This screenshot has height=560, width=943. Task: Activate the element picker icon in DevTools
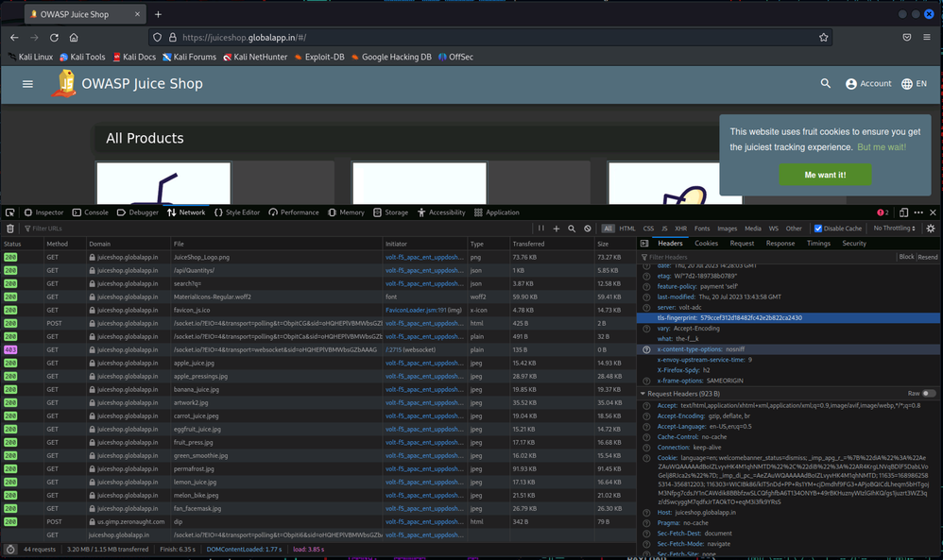[10, 212]
